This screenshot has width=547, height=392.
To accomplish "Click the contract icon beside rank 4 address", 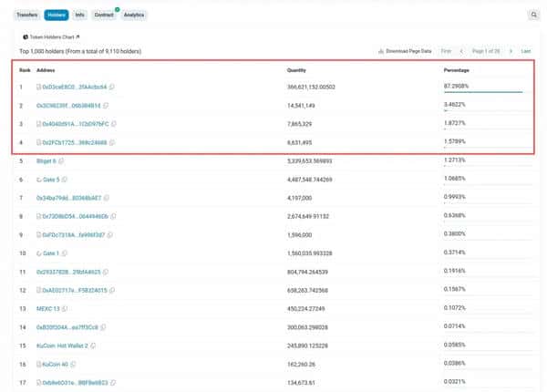I will click(38, 143).
